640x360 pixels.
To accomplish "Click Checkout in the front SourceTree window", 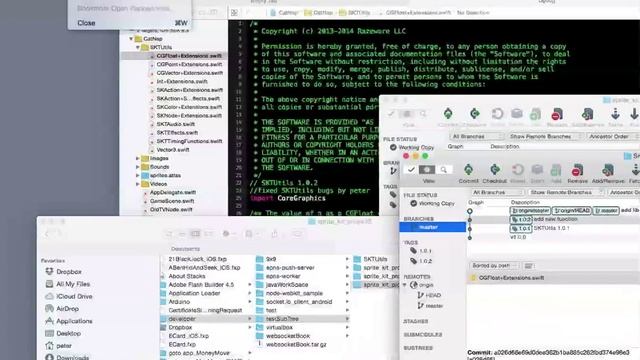I will pos(494,173).
